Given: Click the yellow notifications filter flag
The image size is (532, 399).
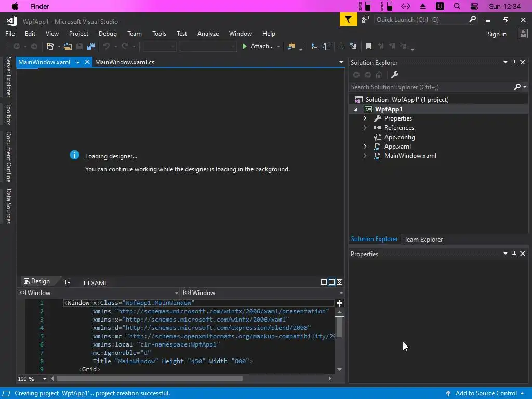Looking at the screenshot, I should tap(349, 19).
